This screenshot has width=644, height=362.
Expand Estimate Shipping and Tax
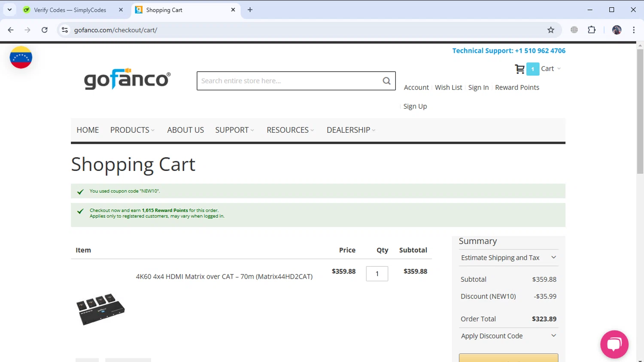[x=508, y=258]
